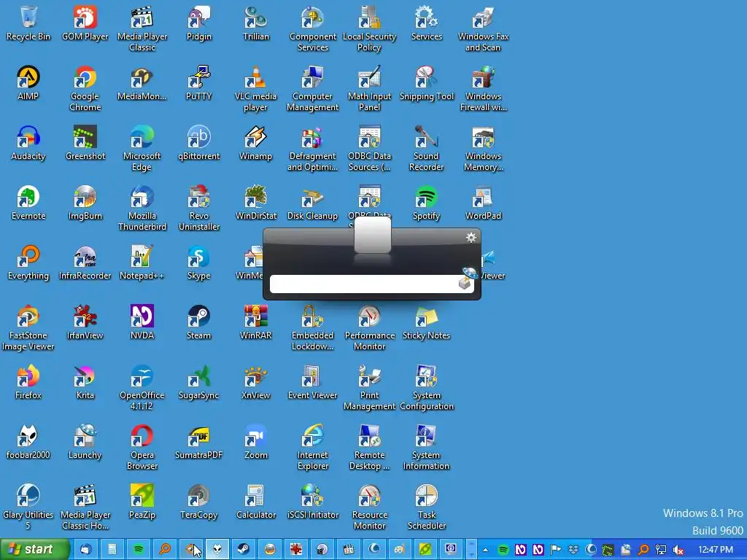
Task: Select the qBittorrent desktop shortcut
Action: 199,144
